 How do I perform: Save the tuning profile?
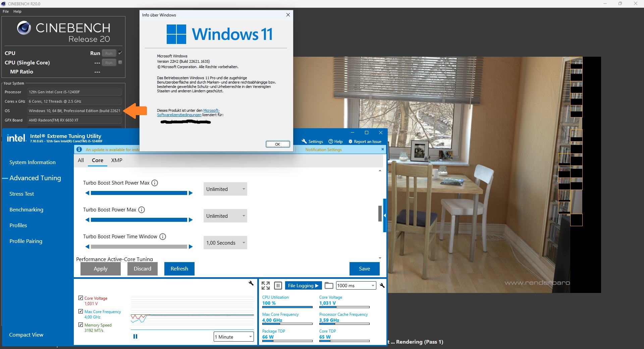coord(365,268)
